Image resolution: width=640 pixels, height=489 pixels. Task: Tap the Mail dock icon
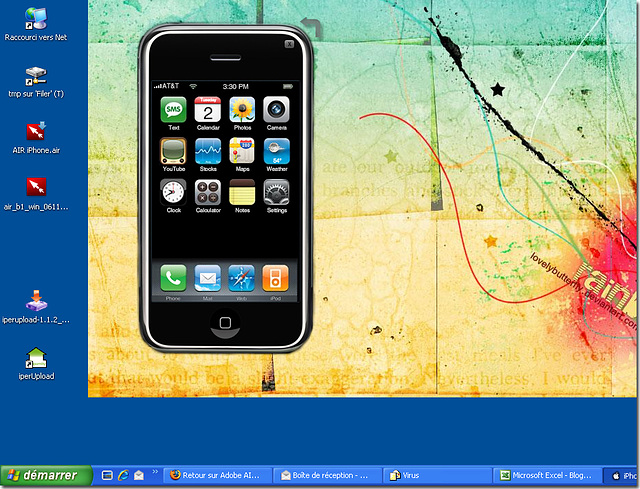(x=208, y=278)
